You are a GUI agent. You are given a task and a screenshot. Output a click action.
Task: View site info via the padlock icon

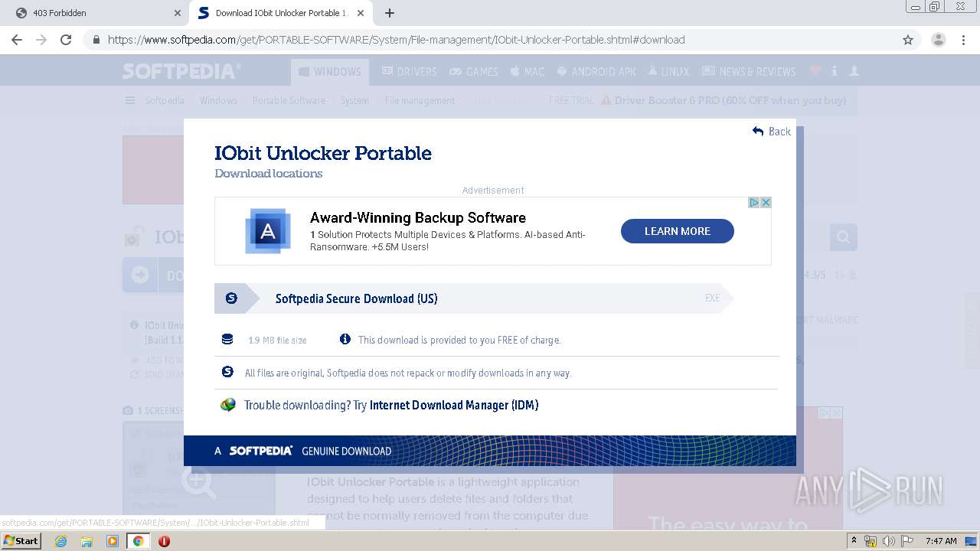point(96,40)
